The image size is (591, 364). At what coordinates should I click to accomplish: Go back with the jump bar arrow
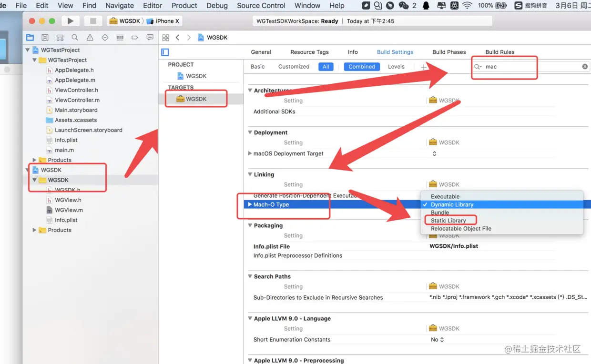(178, 38)
